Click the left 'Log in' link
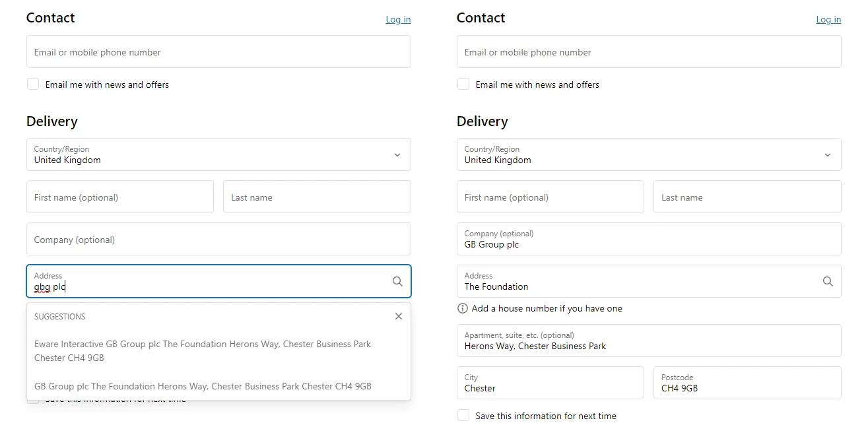868x429 pixels. coord(398,19)
